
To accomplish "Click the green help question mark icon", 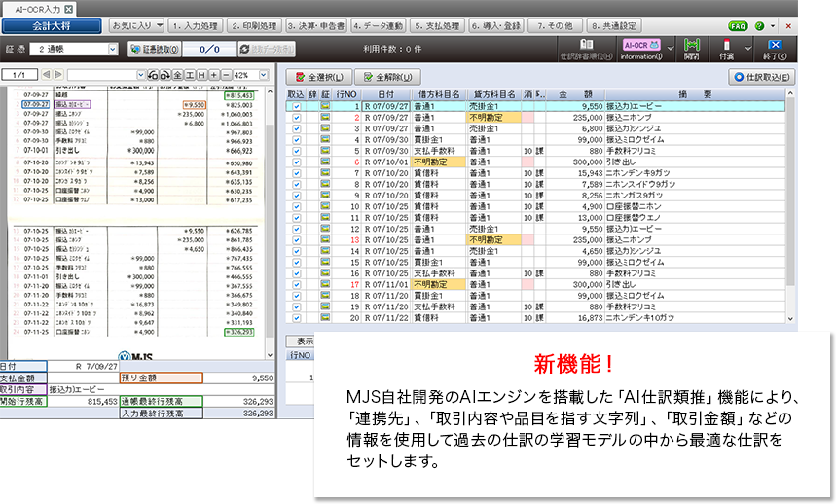I will click(x=759, y=26).
